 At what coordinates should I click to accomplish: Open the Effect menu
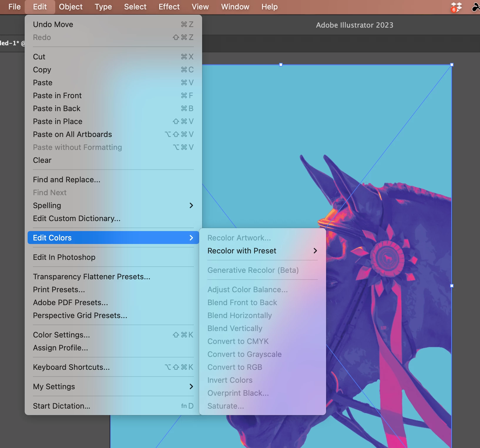(169, 7)
